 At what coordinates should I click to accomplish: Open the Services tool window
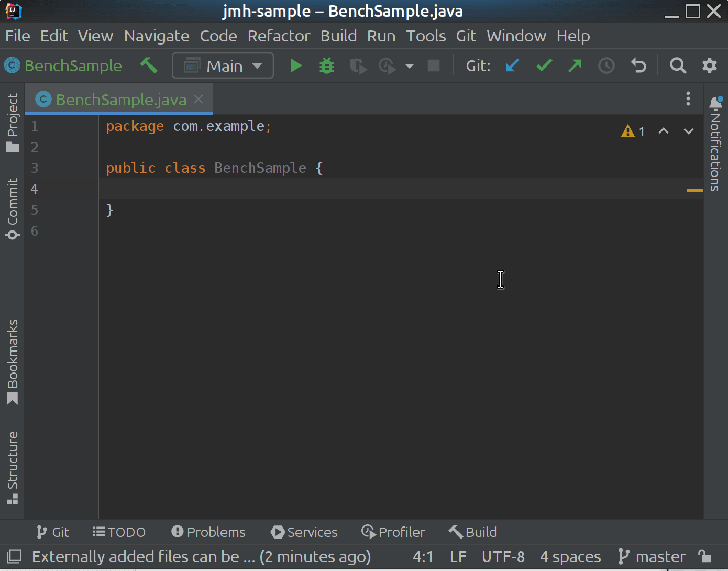click(304, 532)
